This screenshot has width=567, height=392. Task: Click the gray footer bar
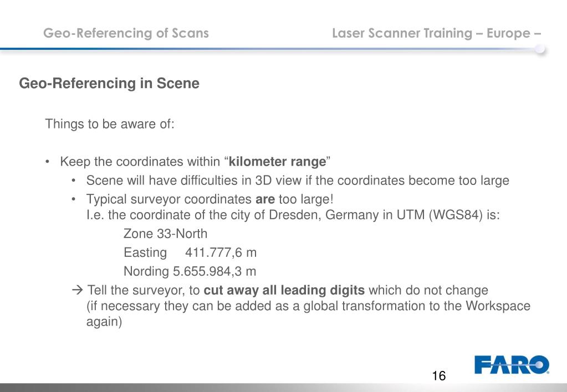click(x=284, y=388)
